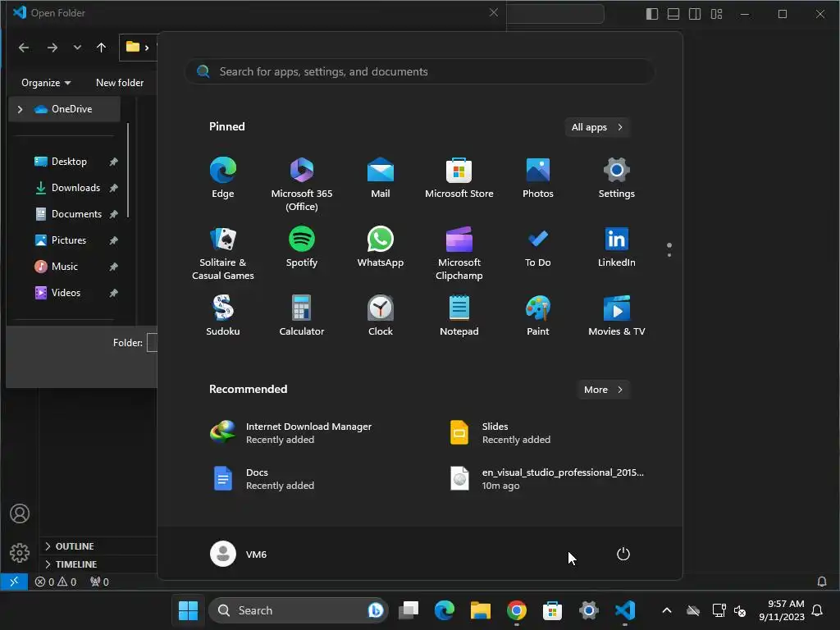Open VS Code remote window indicator
840x630 pixels.
coord(14,582)
